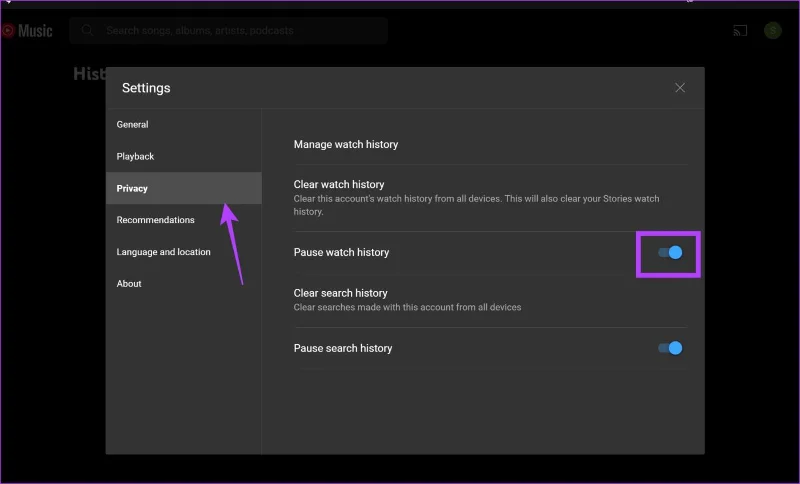800x484 pixels.
Task: Open the Recommendations settings section
Action: pyautogui.click(x=184, y=220)
